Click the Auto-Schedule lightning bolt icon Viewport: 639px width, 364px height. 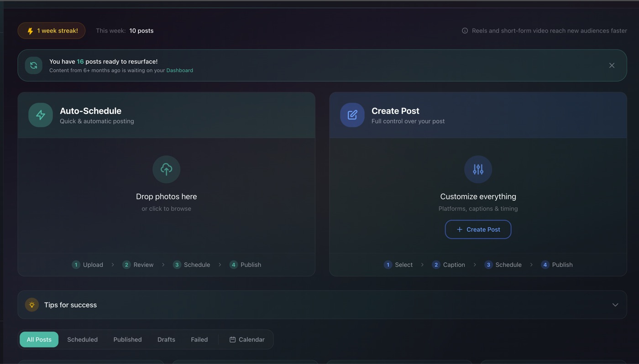40,115
